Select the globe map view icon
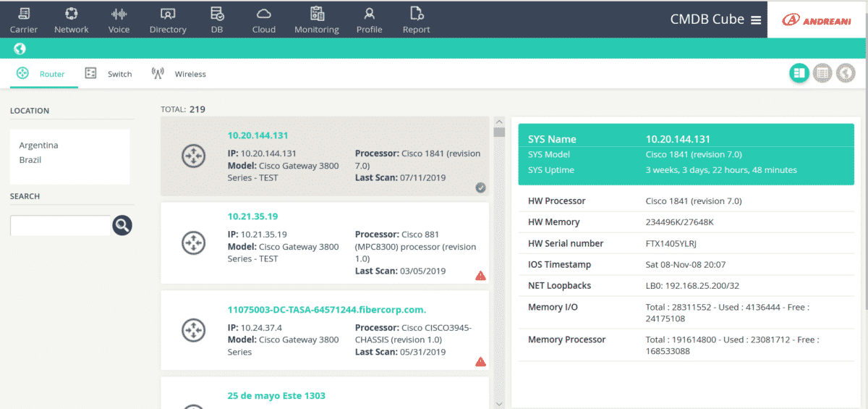868x409 pixels. pyautogui.click(x=845, y=72)
